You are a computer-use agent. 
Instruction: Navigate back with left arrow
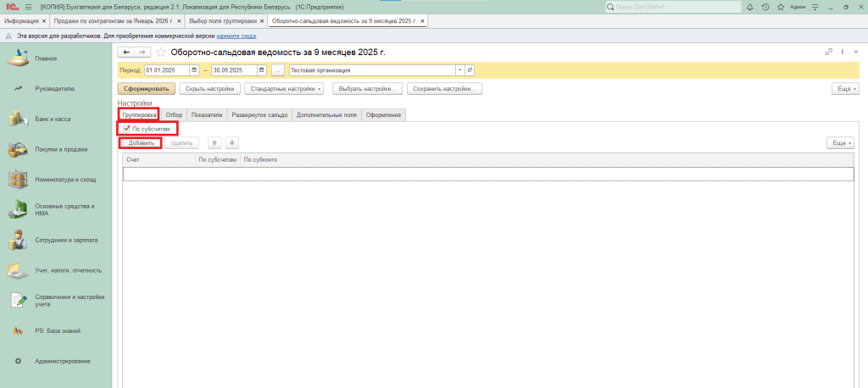[126, 53]
